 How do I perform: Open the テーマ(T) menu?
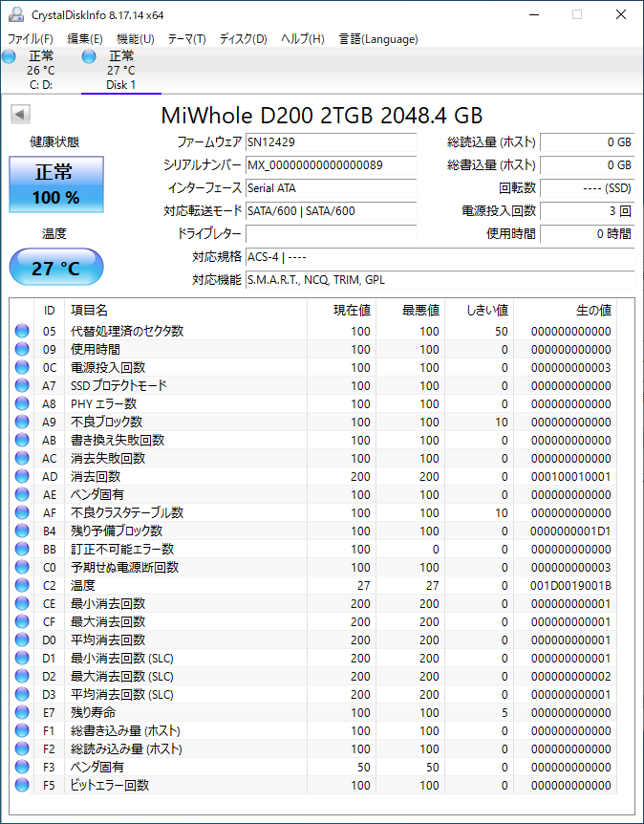pyautogui.click(x=187, y=39)
